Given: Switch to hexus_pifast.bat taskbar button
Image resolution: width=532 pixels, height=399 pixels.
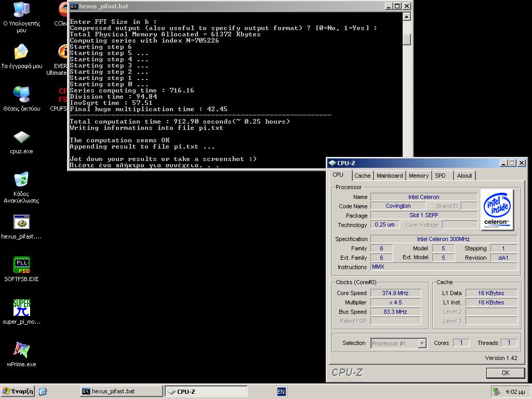Looking at the screenshot, I should pos(122,391).
